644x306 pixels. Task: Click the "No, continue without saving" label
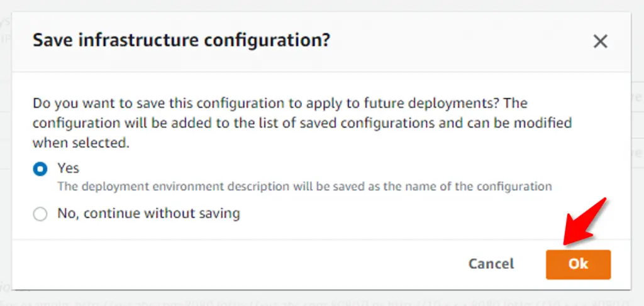pos(148,213)
